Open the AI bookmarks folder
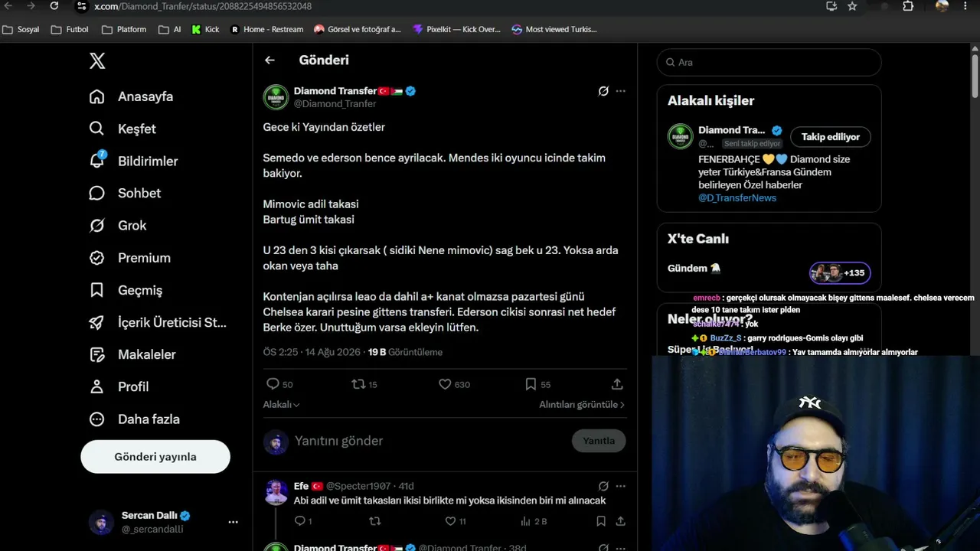Screen dimensions: 980x551 click(170, 30)
